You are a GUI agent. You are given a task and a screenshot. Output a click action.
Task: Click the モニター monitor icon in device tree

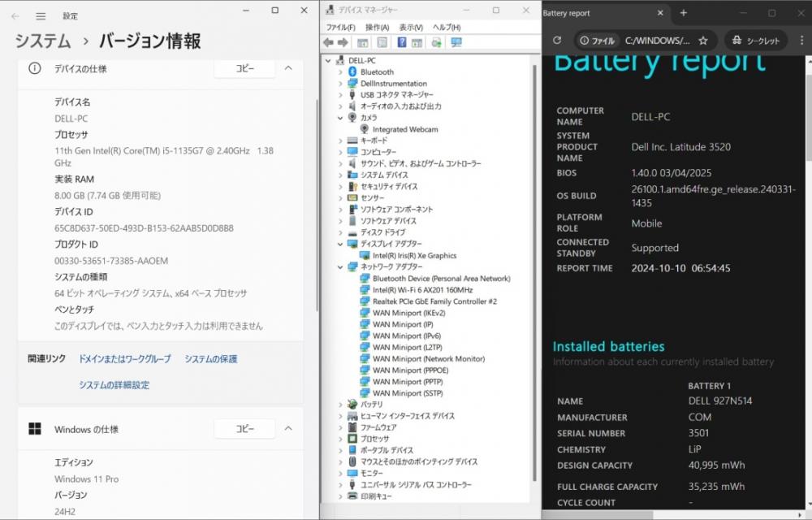(352, 473)
